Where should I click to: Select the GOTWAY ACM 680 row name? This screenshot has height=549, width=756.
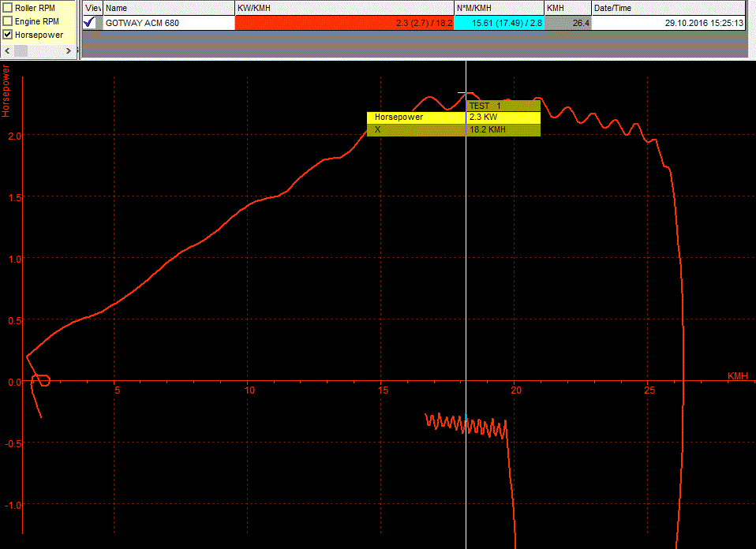[x=142, y=24]
